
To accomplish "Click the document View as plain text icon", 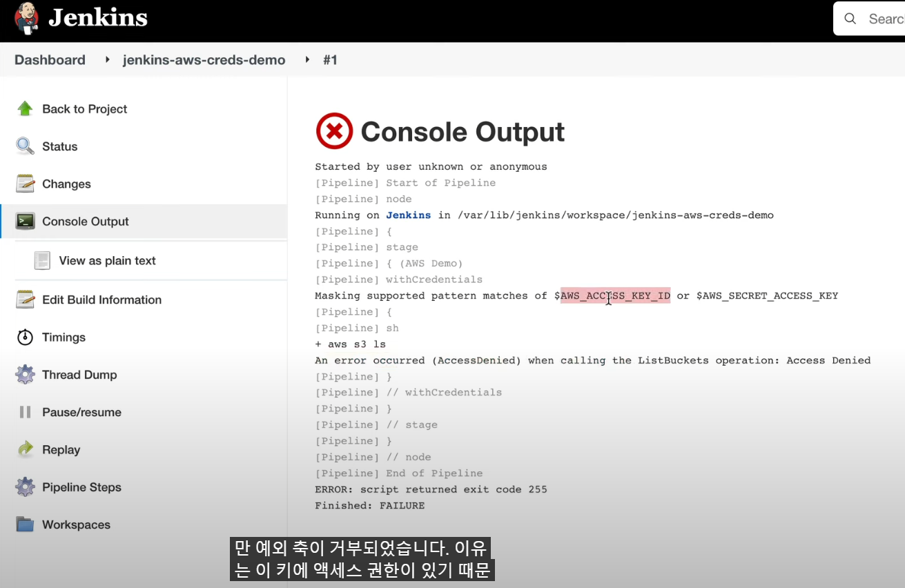I will point(43,261).
